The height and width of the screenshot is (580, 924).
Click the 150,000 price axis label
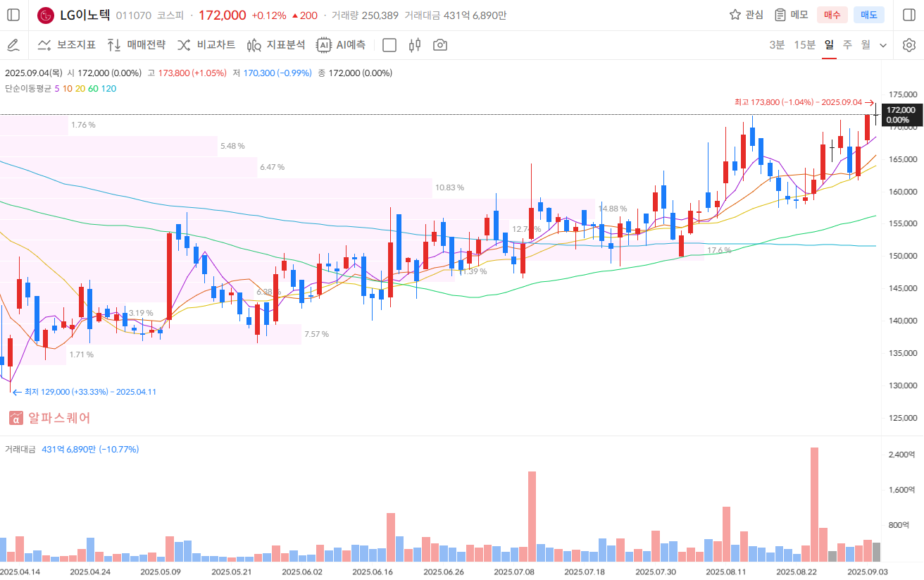tap(901, 256)
